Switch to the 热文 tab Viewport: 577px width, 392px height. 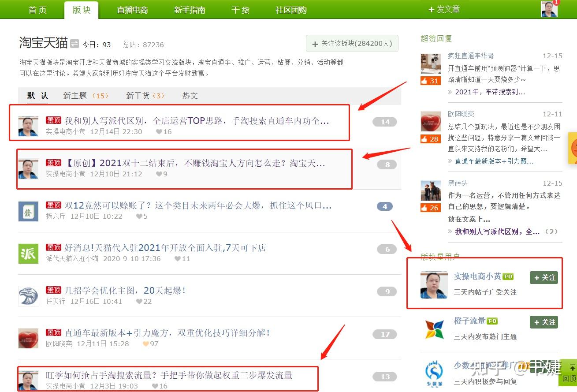[190, 96]
